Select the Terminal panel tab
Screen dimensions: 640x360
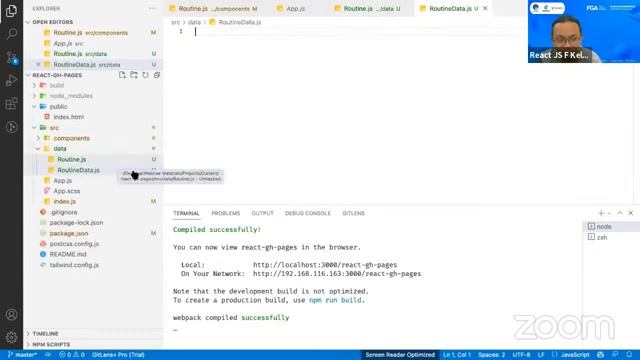tap(186, 213)
